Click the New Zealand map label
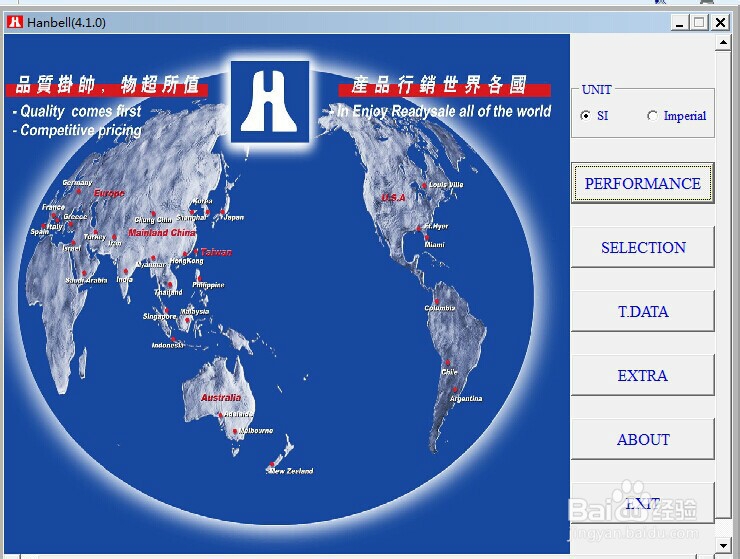Screen dimensions: 740x559 [291, 471]
